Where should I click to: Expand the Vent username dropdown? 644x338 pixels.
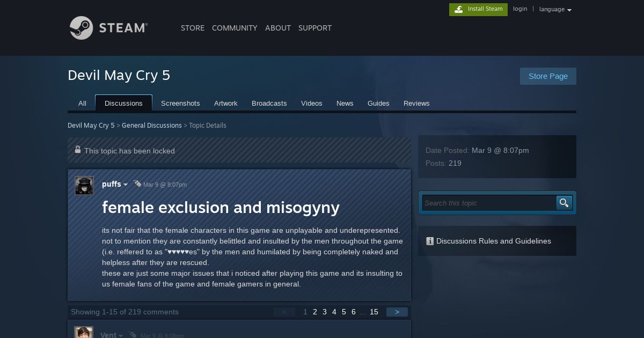[120, 335]
